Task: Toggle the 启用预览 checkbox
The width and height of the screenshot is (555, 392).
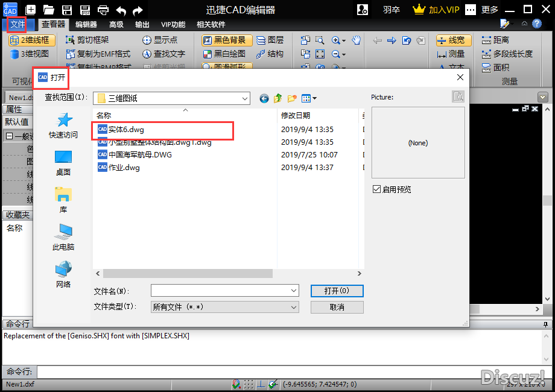Action: tap(376, 189)
